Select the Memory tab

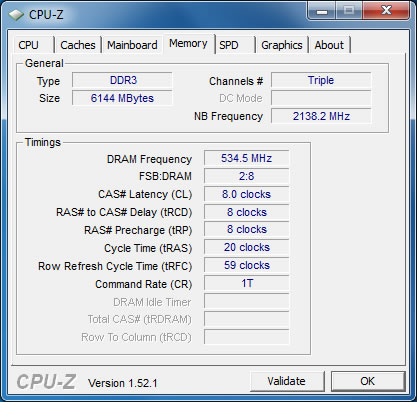coord(188,44)
